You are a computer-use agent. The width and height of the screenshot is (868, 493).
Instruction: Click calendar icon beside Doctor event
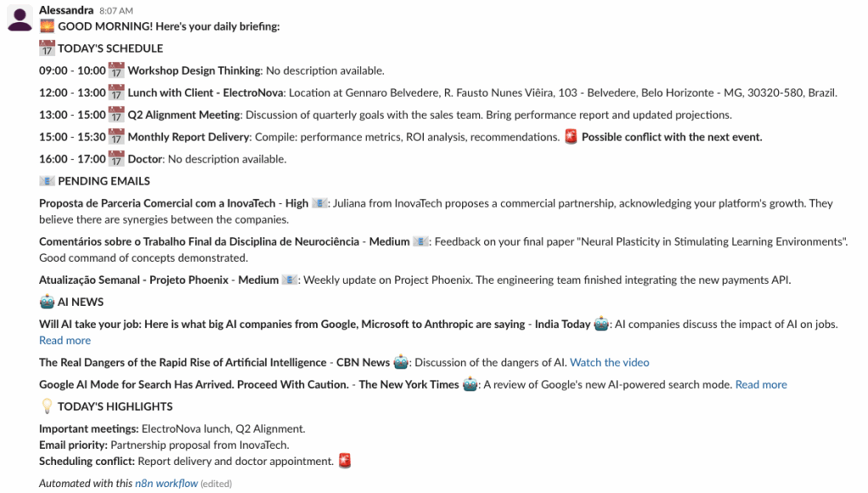(x=116, y=158)
